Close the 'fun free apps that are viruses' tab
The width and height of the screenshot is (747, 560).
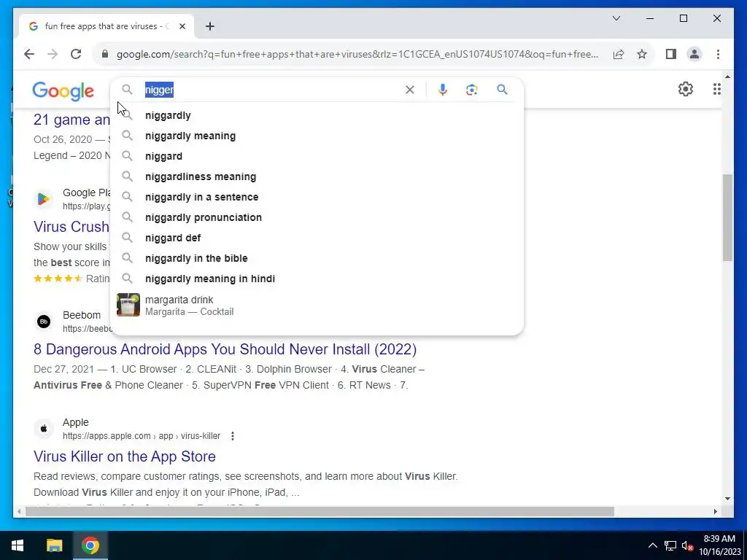[182, 26]
